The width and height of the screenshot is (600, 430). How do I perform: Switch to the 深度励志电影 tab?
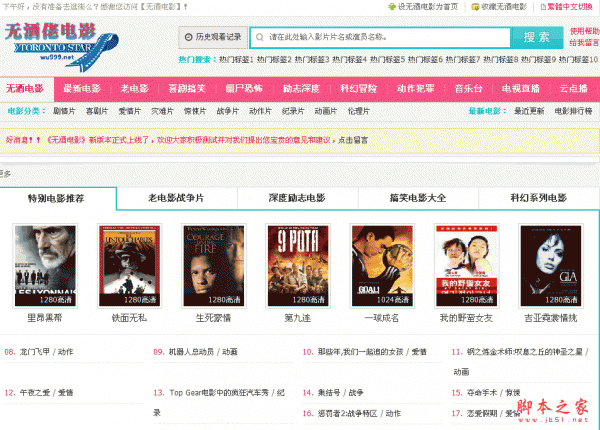coord(297,198)
